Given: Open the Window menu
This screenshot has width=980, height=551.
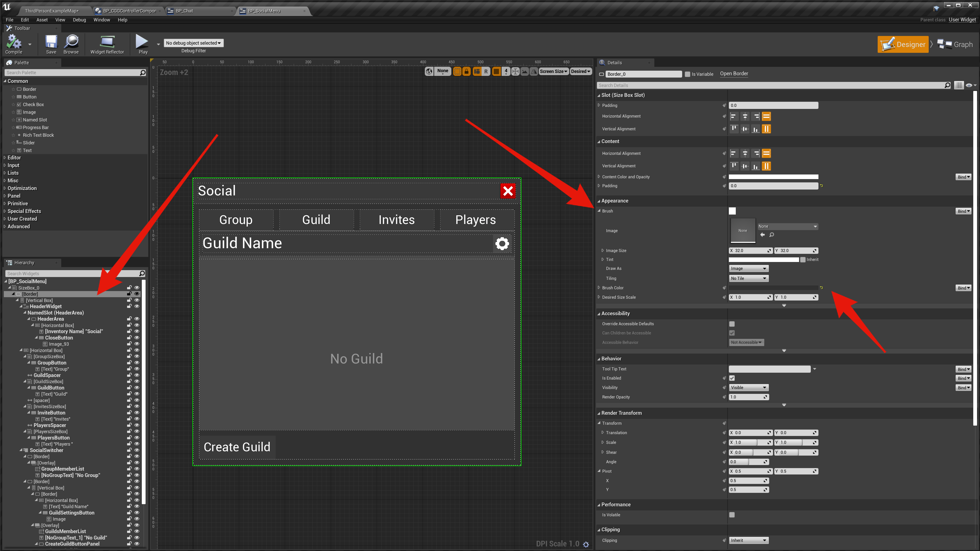Looking at the screenshot, I should point(102,20).
